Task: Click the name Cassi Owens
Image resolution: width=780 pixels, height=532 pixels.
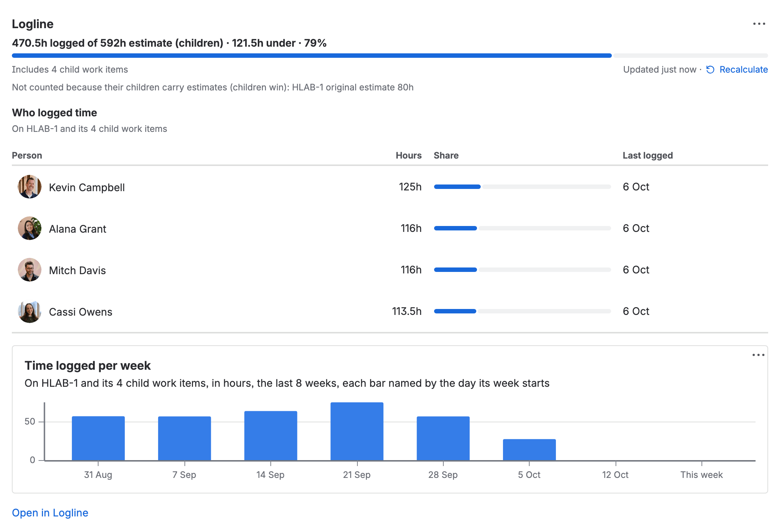Action: click(x=80, y=312)
